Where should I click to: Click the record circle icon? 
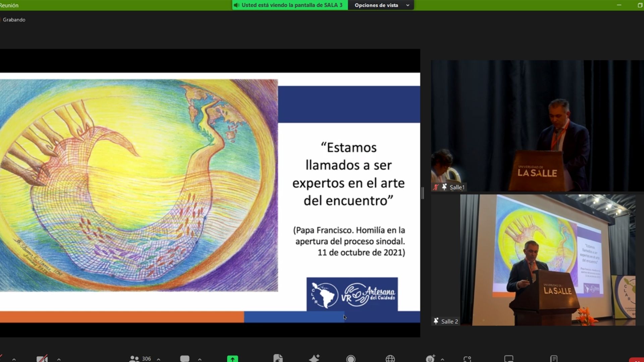[x=351, y=359]
